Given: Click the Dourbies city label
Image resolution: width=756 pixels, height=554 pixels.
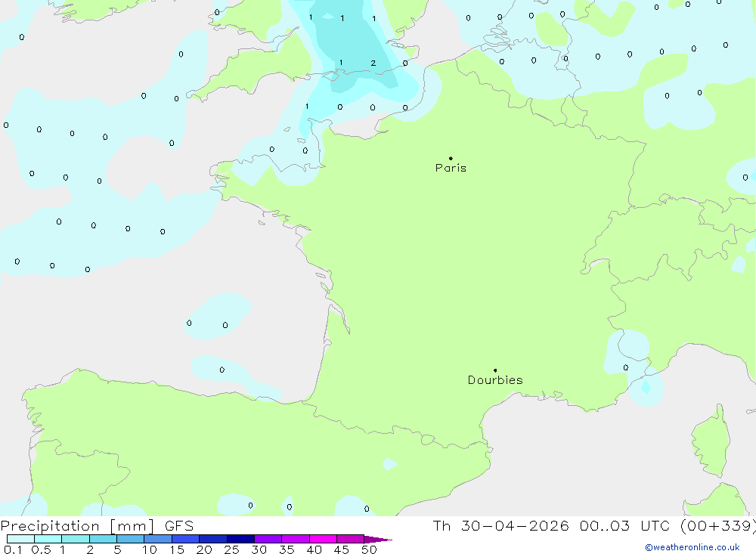Looking at the screenshot, I should point(495,380).
